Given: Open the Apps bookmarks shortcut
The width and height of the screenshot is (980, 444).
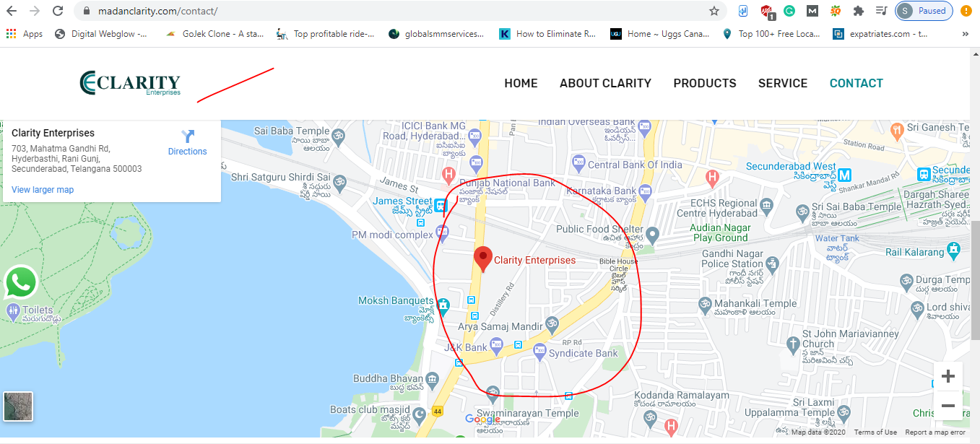Looking at the screenshot, I should click(25, 34).
